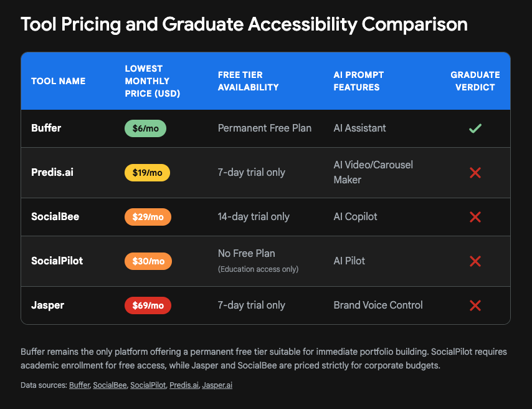
Task: Click the green $6/mo price badge
Action: [x=146, y=128]
